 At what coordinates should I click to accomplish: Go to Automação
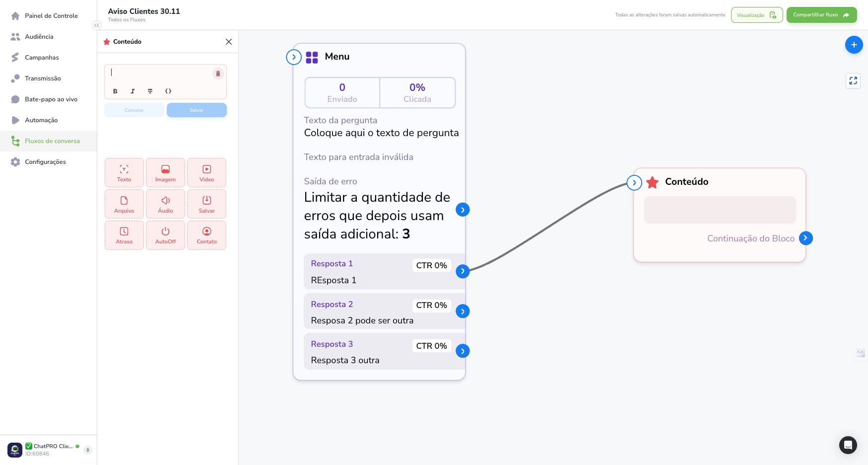(48, 120)
